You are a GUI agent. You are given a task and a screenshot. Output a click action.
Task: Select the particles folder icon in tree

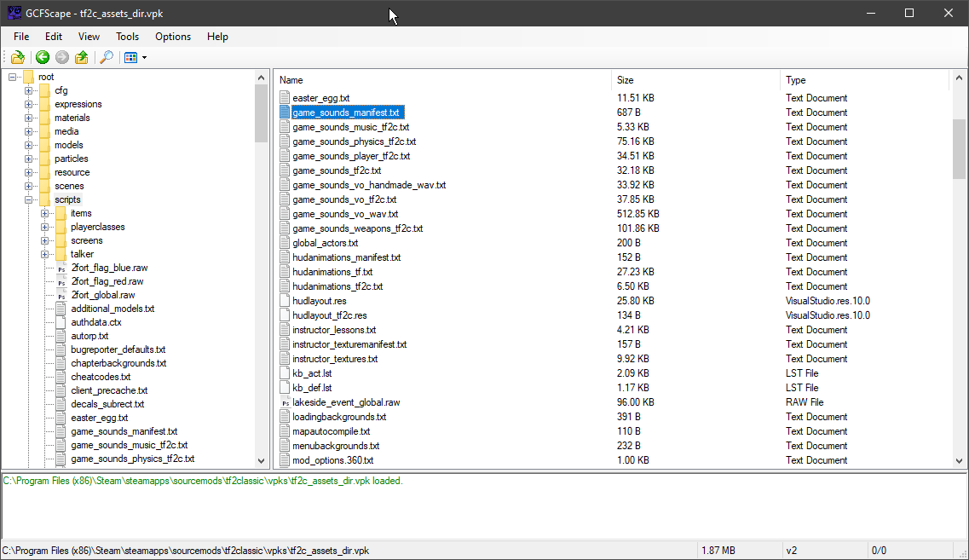point(44,159)
